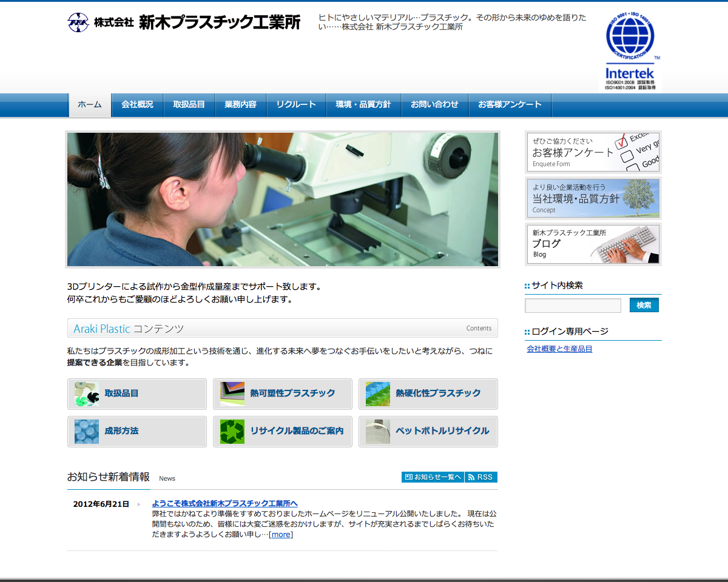Click the 成形方法 tile icon
The image size is (728, 582).
(87, 432)
